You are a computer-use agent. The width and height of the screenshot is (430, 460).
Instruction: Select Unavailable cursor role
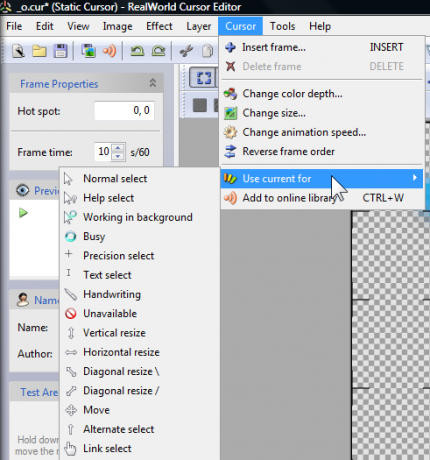(140, 314)
